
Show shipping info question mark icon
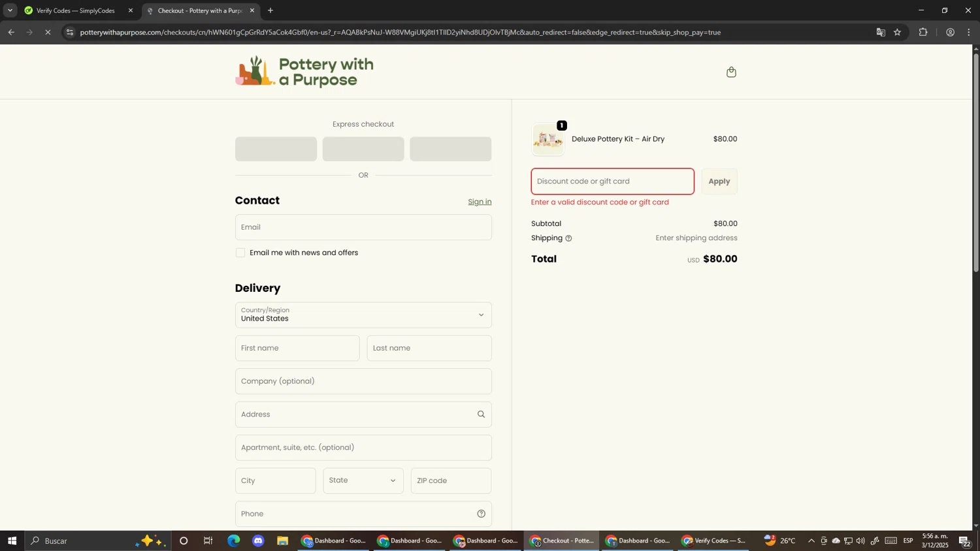[x=568, y=238]
